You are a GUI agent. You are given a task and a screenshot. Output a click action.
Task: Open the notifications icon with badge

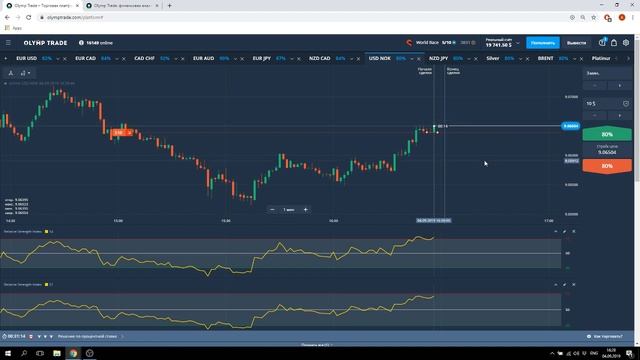click(x=602, y=42)
